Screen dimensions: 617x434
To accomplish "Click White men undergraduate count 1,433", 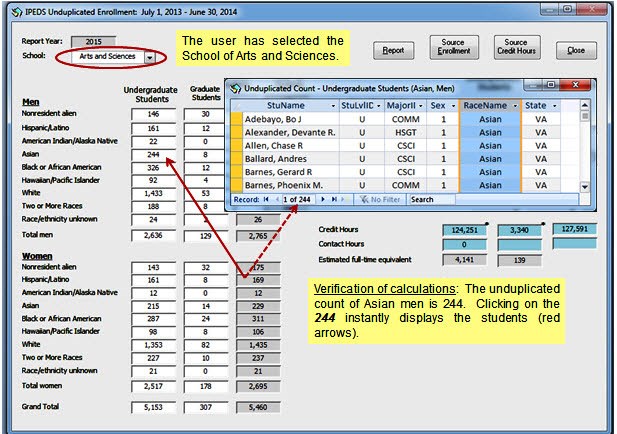I will coord(153,194).
